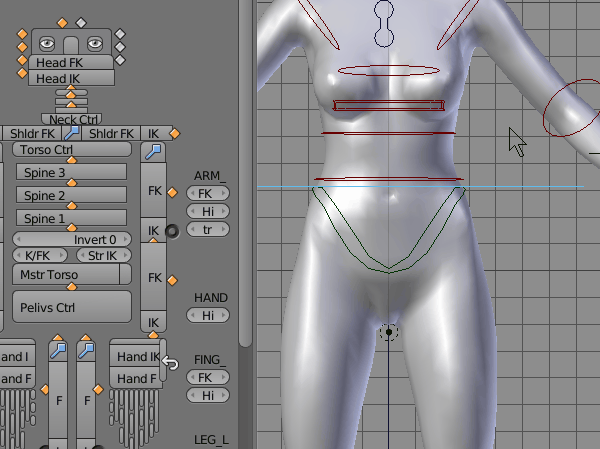Click gray diamond above the head box
This screenshot has width=600, height=449.
(x=81, y=23)
